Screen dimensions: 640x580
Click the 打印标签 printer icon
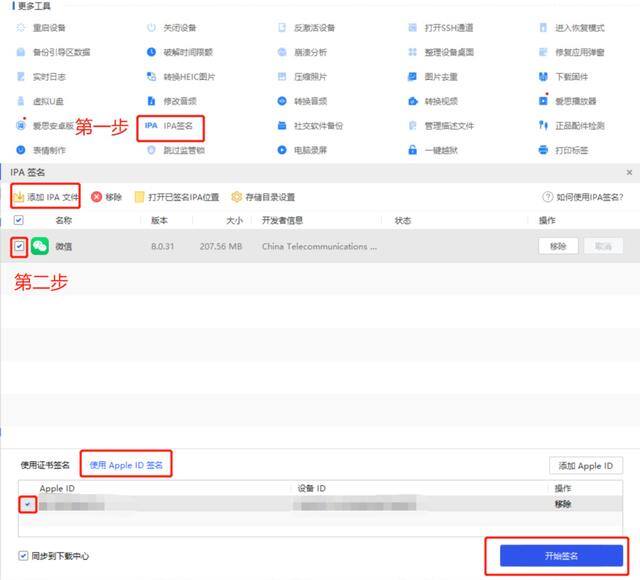pos(543,150)
